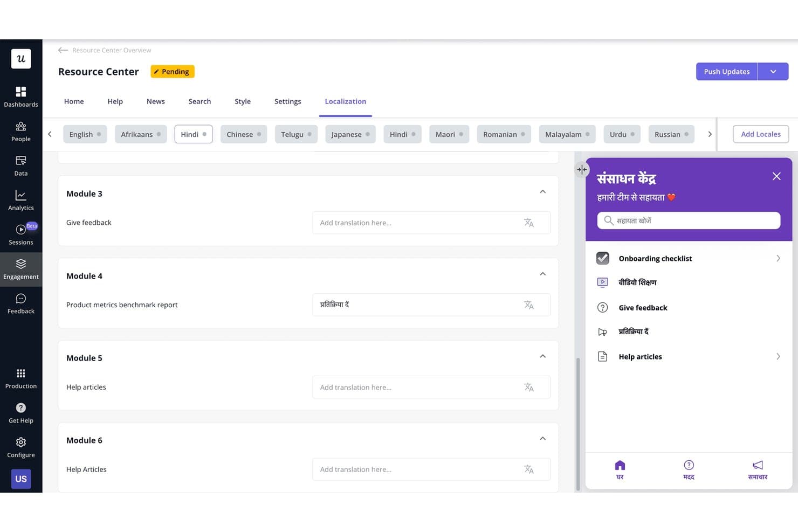The height and width of the screenshot is (532, 798).
Task: Open the News tab in preview footer
Action: tap(758, 470)
